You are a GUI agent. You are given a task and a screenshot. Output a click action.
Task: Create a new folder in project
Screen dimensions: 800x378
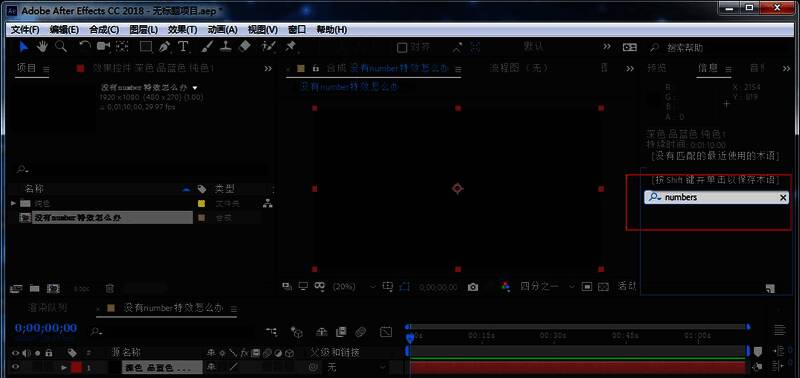tap(34, 289)
